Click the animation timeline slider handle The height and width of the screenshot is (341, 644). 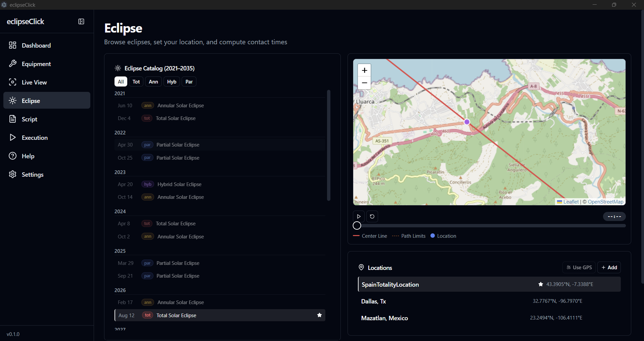[x=357, y=226]
